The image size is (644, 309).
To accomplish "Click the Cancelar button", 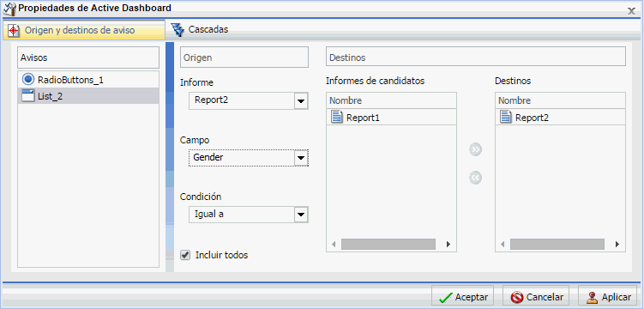I will (x=536, y=297).
